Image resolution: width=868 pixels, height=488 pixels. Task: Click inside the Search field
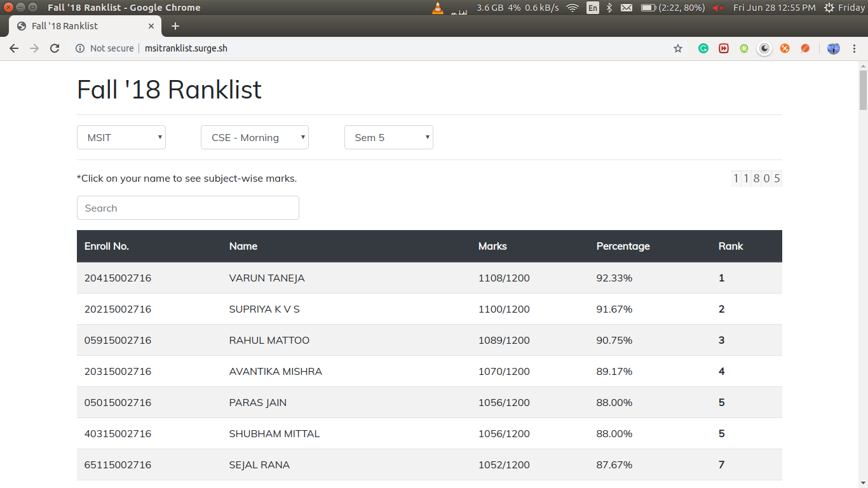tap(187, 208)
